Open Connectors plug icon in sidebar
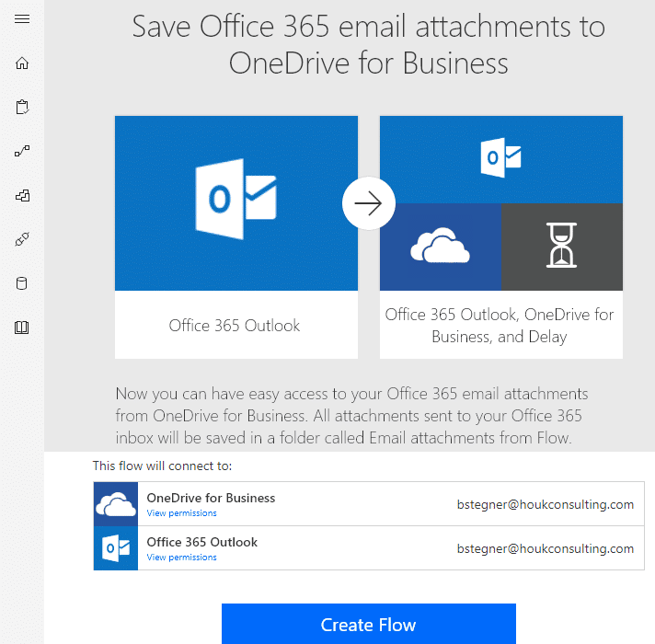The width and height of the screenshot is (655, 644). 22,239
